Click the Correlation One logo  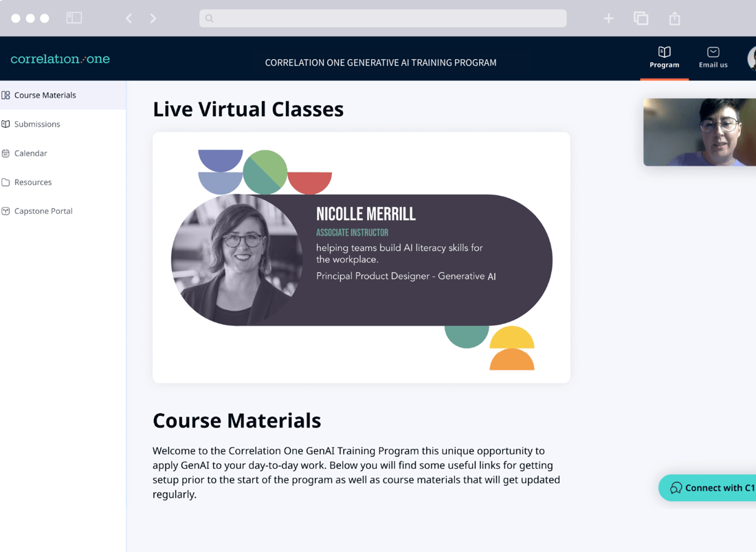[60, 58]
